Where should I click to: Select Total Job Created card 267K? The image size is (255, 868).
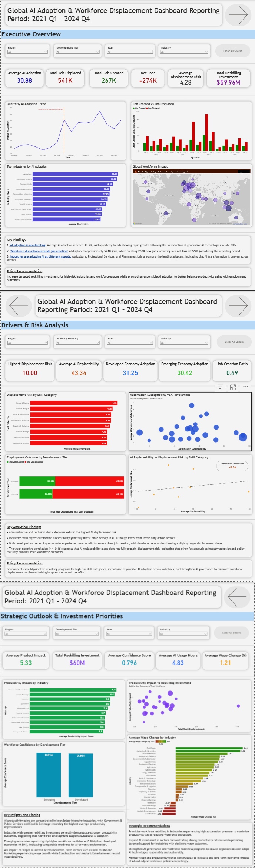coord(109,78)
